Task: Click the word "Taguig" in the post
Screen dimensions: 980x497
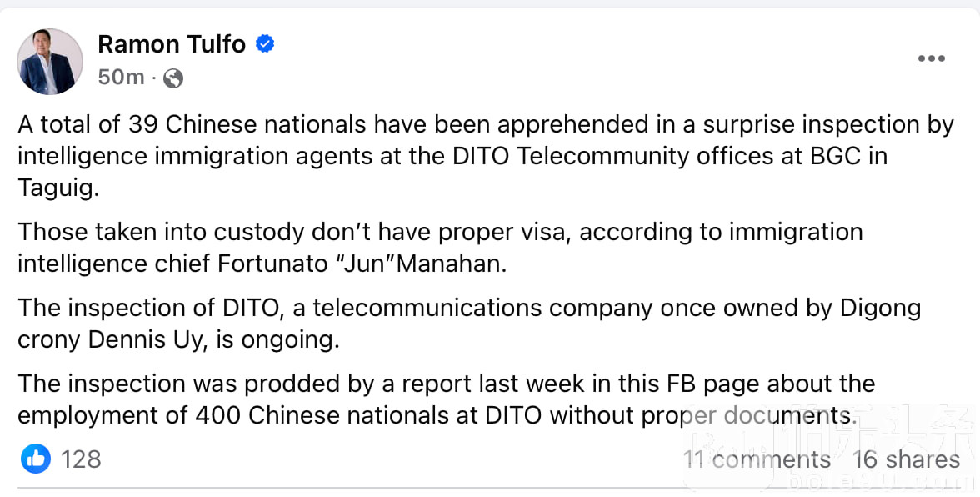Action: (x=55, y=188)
